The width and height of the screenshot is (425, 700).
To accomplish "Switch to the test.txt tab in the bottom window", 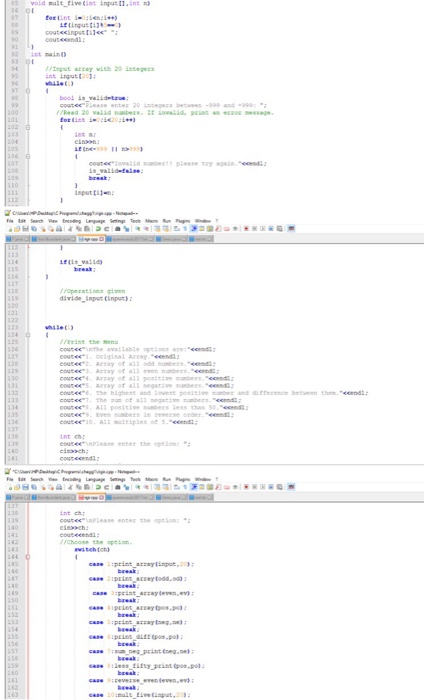I will [x=200, y=497].
